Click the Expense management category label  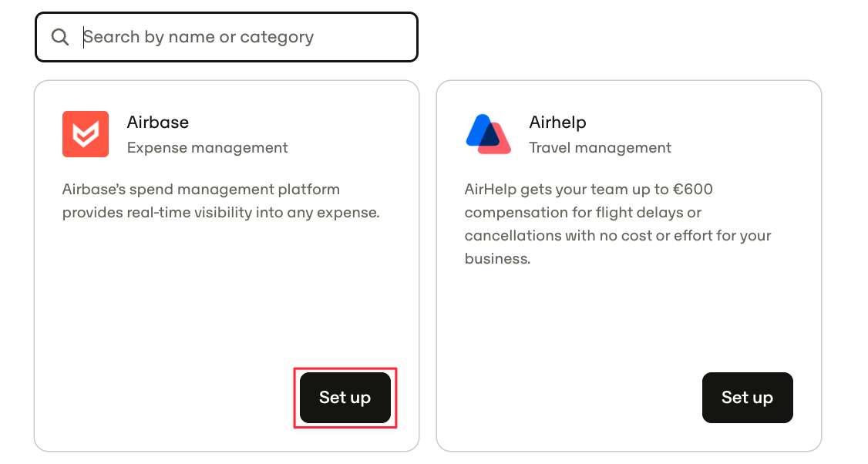pos(207,148)
